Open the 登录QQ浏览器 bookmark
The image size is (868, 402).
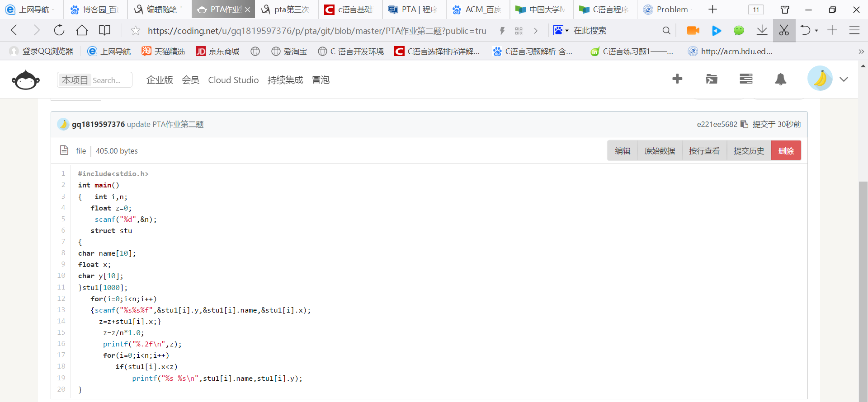[x=42, y=51]
